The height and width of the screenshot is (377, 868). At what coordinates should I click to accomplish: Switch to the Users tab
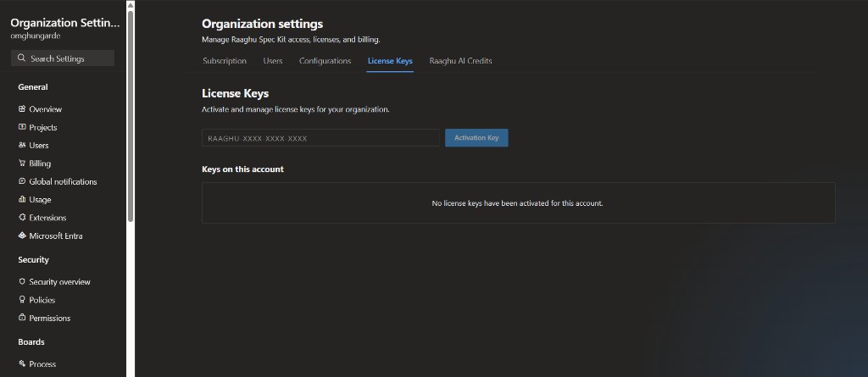[x=273, y=61]
